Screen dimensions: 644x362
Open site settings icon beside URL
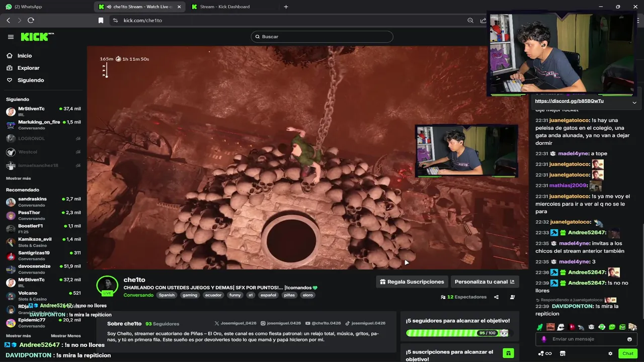coord(115,20)
